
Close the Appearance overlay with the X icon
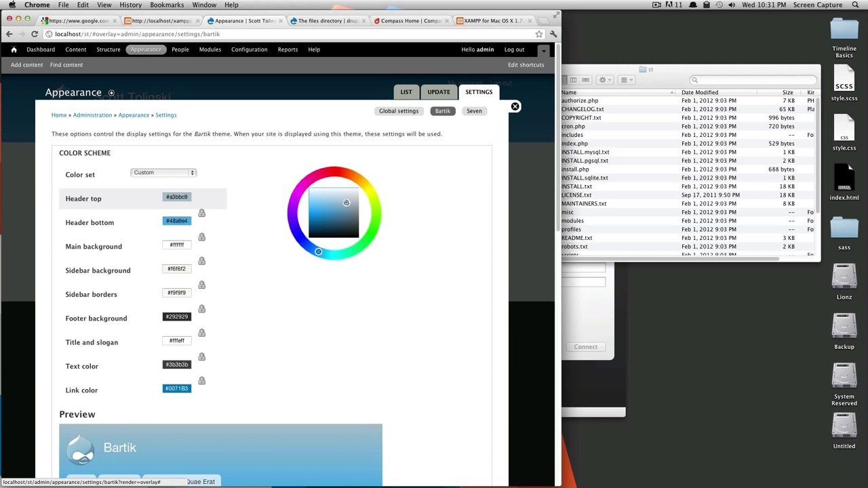(x=515, y=106)
